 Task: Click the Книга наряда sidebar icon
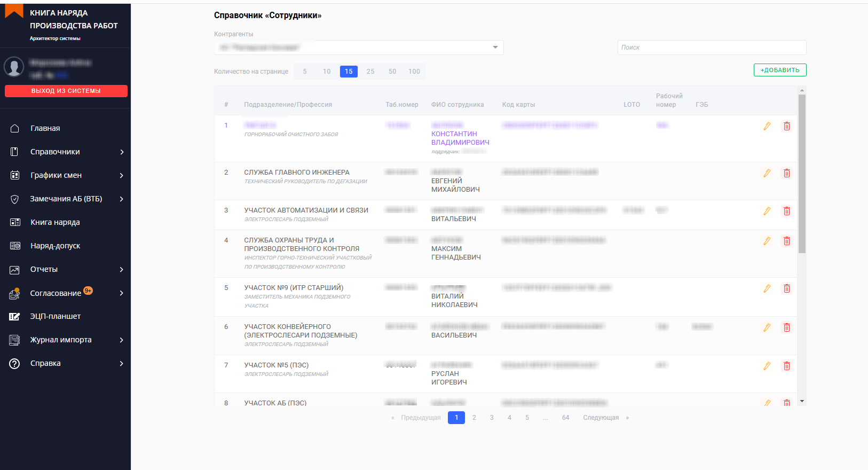[x=15, y=223]
